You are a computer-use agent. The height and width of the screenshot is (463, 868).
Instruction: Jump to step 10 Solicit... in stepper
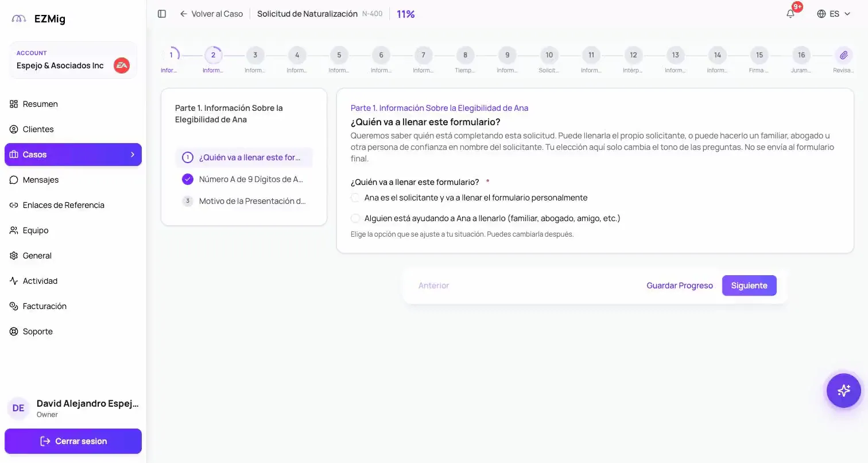[x=549, y=55]
